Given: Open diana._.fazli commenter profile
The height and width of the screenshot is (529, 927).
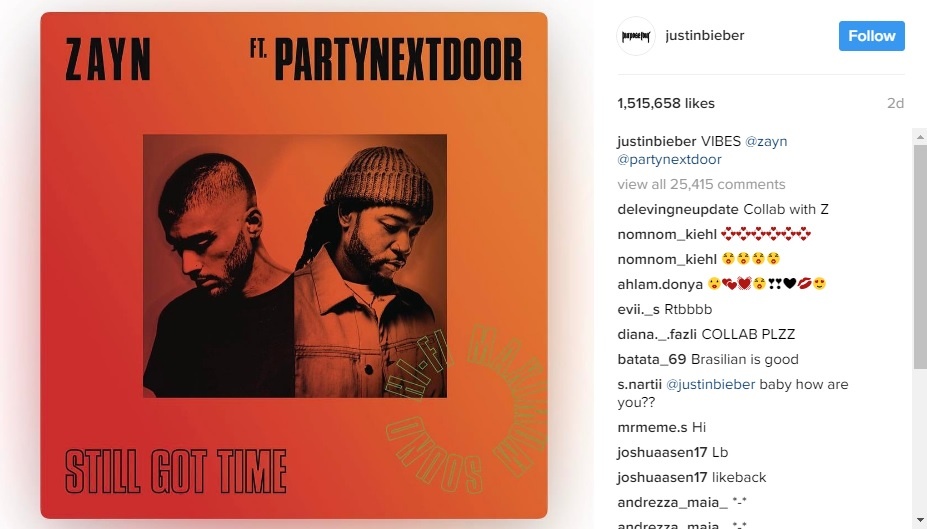Looking at the screenshot, I should point(657,335).
